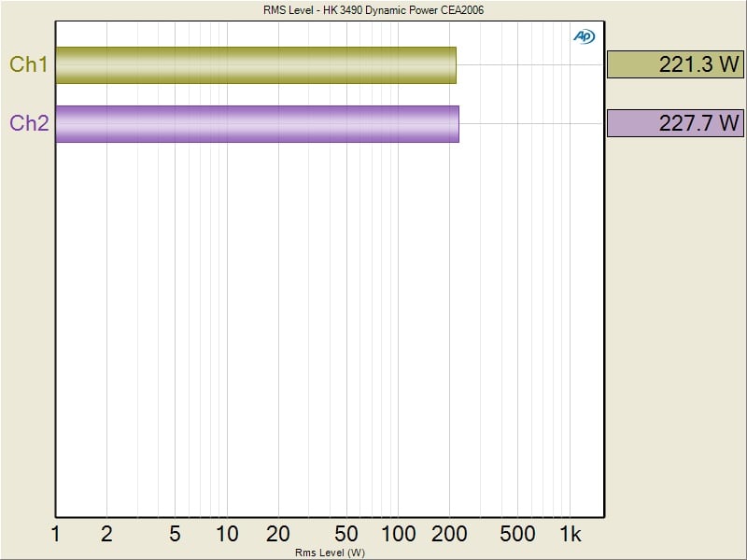Click the '2' tick label on the axis

click(x=106, y=534)
